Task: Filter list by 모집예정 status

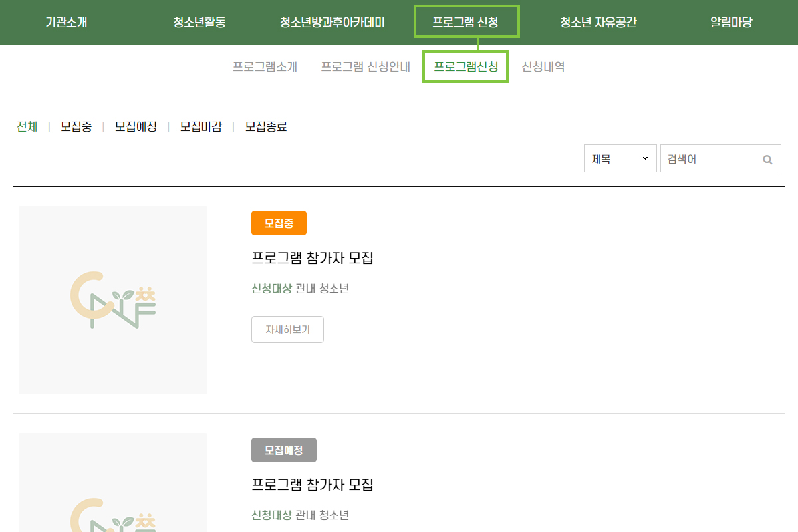Action: (x=136, y=126)
